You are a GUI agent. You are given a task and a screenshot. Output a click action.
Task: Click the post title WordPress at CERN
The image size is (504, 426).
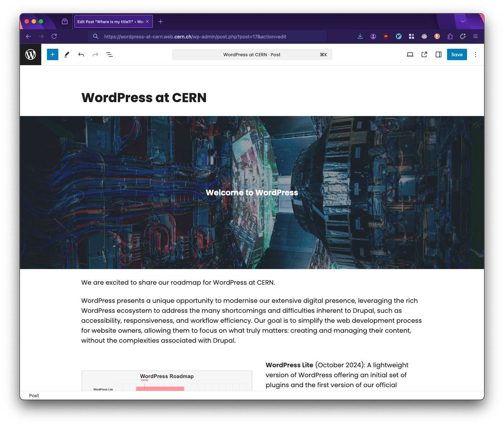(144, 98)
